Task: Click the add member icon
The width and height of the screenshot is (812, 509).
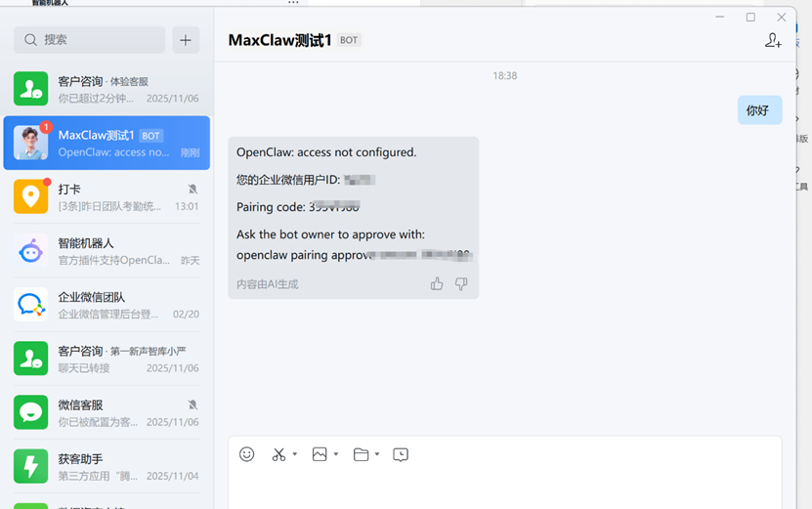Action: click(773, 40)
